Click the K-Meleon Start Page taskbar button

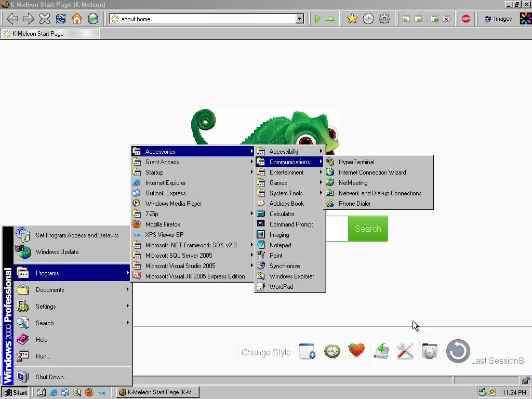158,392
